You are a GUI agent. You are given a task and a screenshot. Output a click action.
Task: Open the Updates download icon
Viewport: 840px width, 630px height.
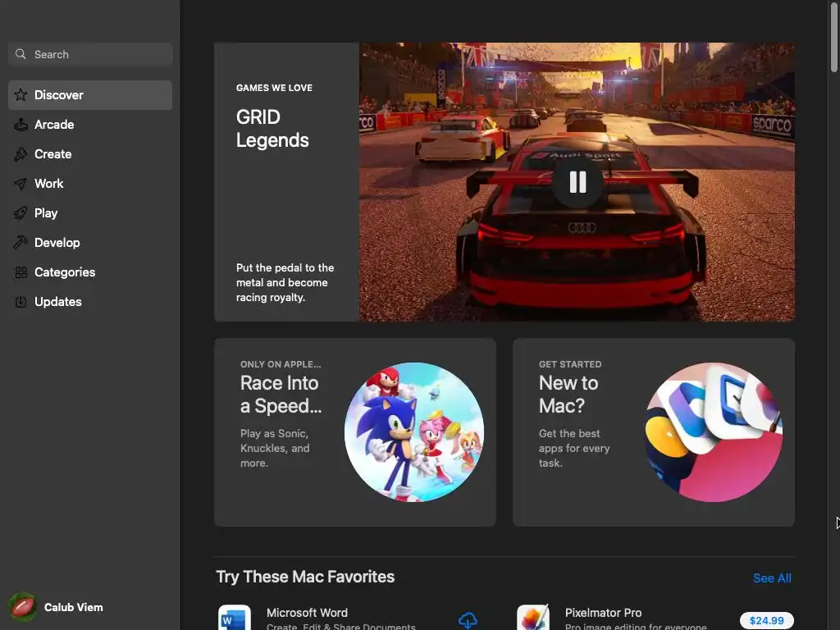point(21,302)
